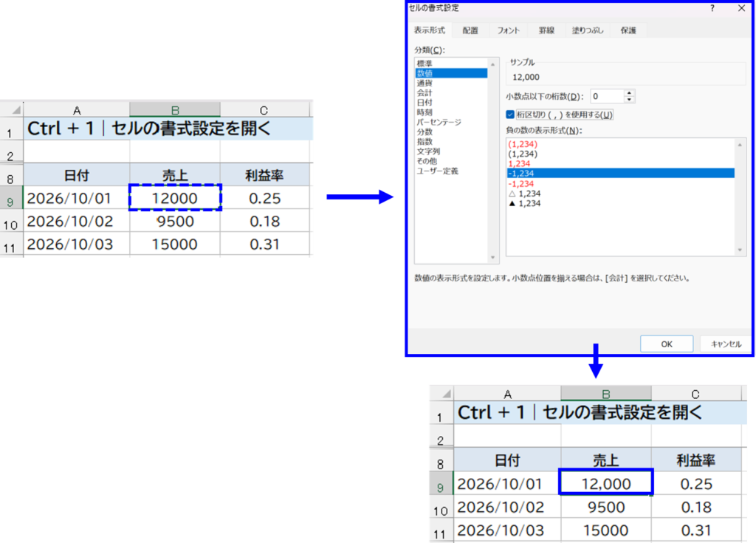Select 会計 in the category list
This screenshot has width=756, height=543.
point(451,92)
